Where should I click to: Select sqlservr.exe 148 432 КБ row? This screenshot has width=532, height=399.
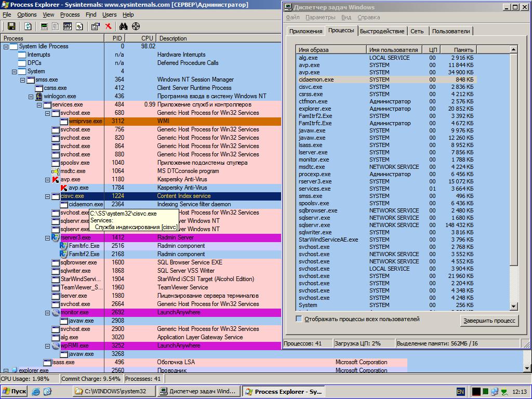pos(386,225)
